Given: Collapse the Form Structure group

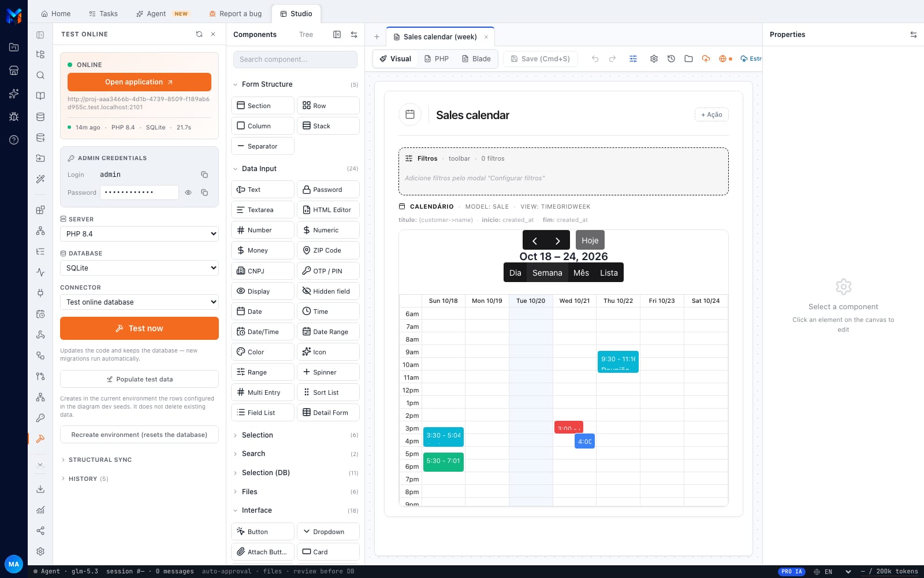Looking at the screenshot, I should pos(295,84).
